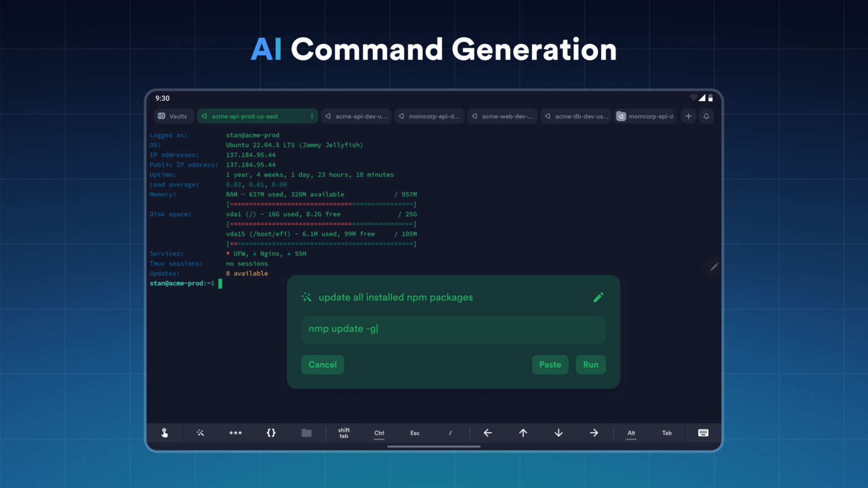
Task: Open the Vaults panel
Action: (173, 116)
